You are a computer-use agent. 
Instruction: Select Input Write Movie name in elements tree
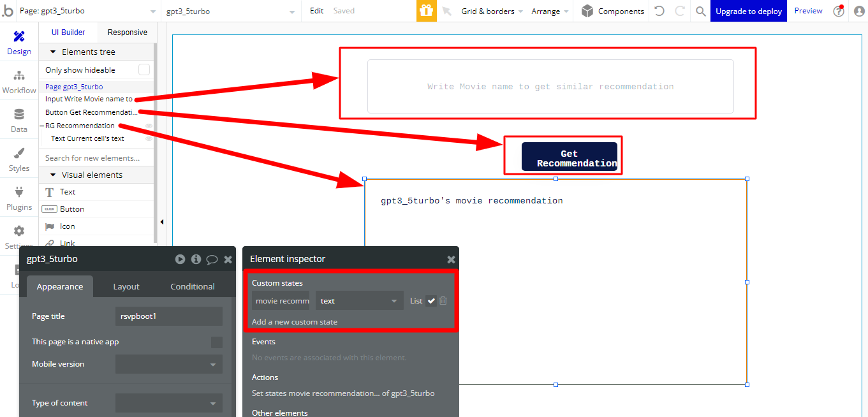pyautogui.click(x=89, y=99)
